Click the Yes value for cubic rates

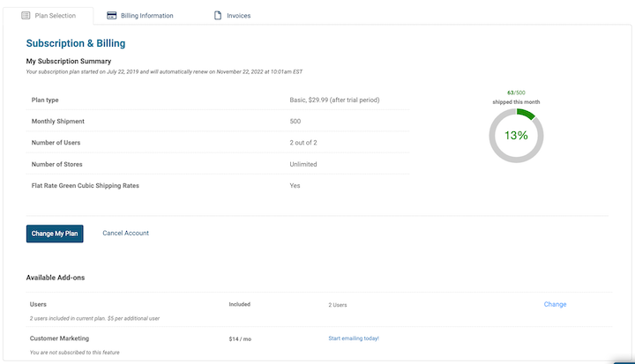tap(295, 186)
